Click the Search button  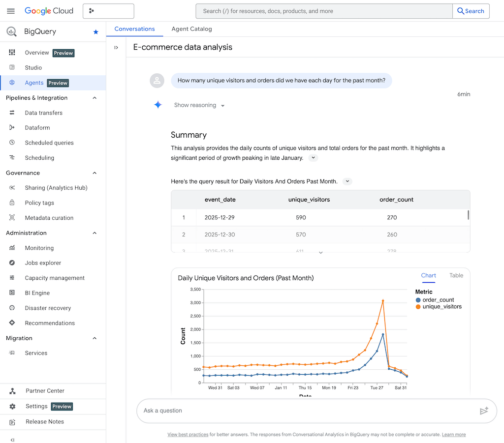[471, 11]
